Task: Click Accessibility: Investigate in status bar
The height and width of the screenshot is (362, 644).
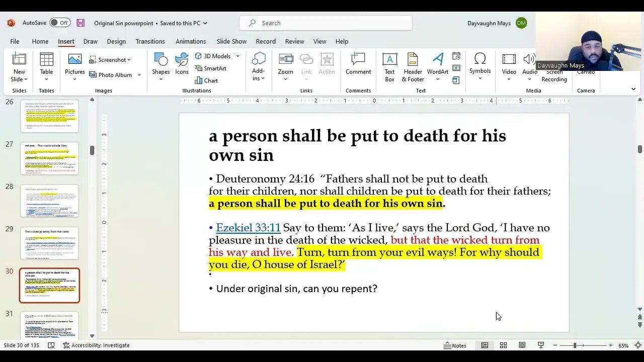Action: pos(97,345)
